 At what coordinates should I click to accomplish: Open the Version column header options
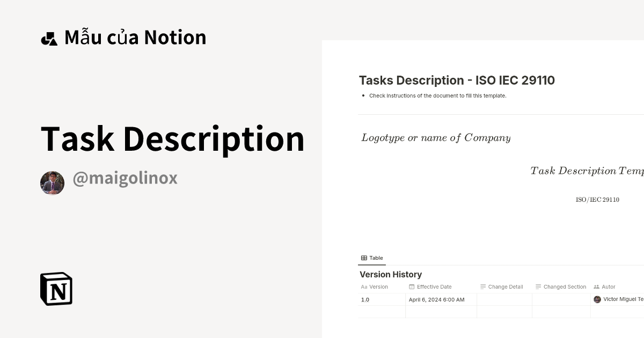[x=379, y=286]
